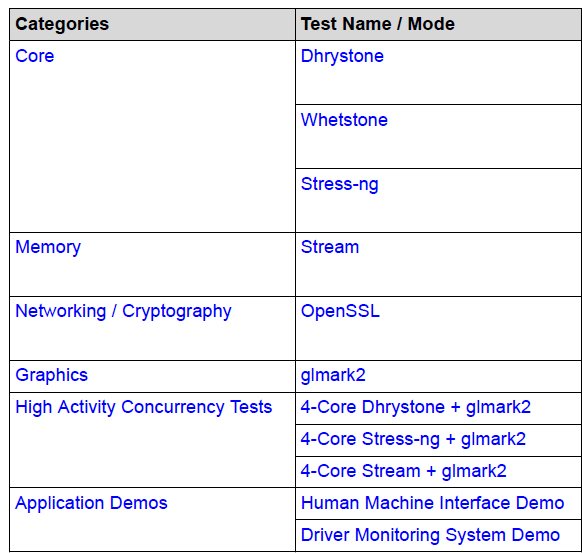Select the Stress-ng test link
The width and height of the screenshot is (582, 553).
tap(339, 184)
